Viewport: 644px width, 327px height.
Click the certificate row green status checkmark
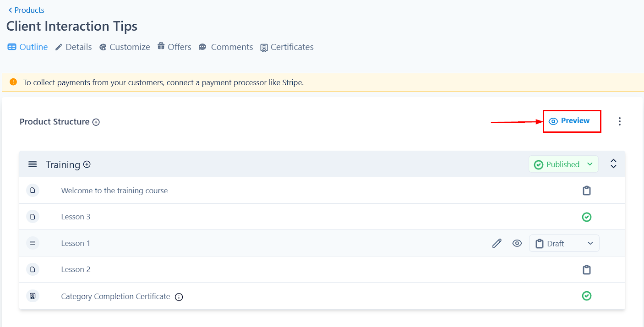(x=586, y=296)
